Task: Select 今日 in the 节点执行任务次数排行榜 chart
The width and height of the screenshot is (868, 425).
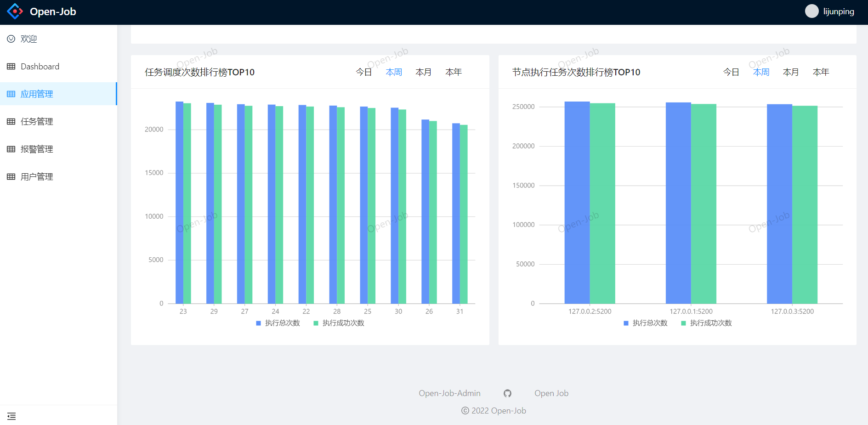Action: [732, 72]
